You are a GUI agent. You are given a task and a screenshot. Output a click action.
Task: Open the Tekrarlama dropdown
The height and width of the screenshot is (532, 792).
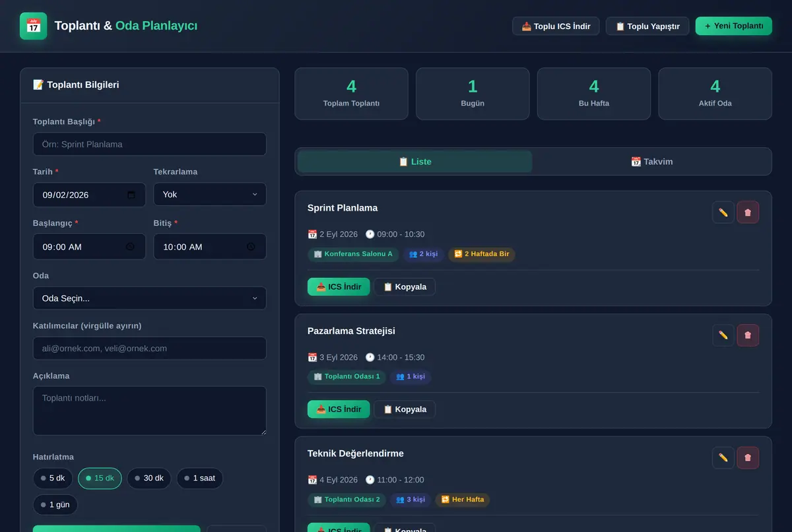pyautogui.click(x=210, y=195)
